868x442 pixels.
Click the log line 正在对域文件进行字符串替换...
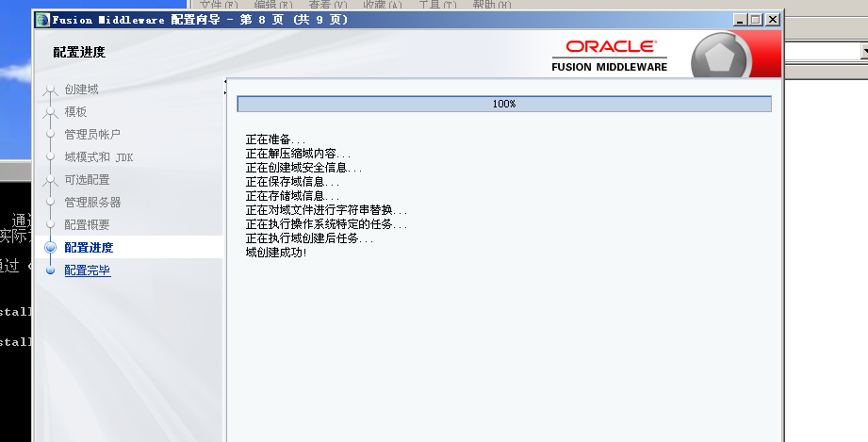tap(327, 210)
